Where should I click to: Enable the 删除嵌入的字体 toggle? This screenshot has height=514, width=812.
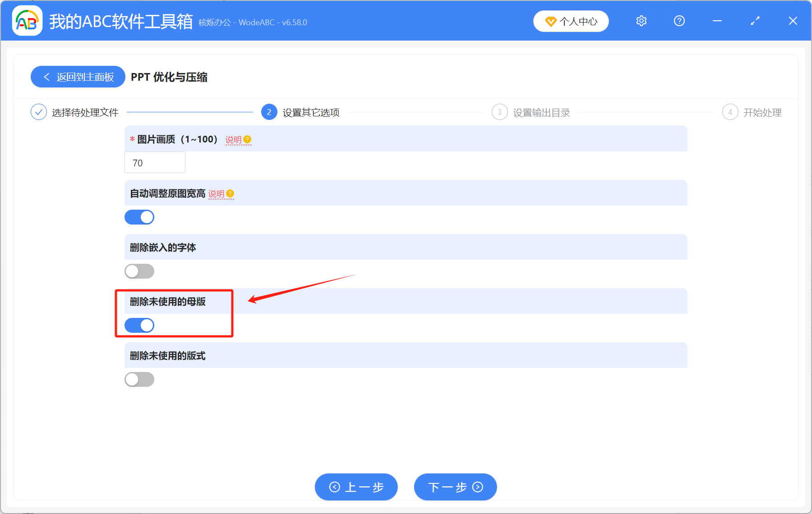point(139,271)
